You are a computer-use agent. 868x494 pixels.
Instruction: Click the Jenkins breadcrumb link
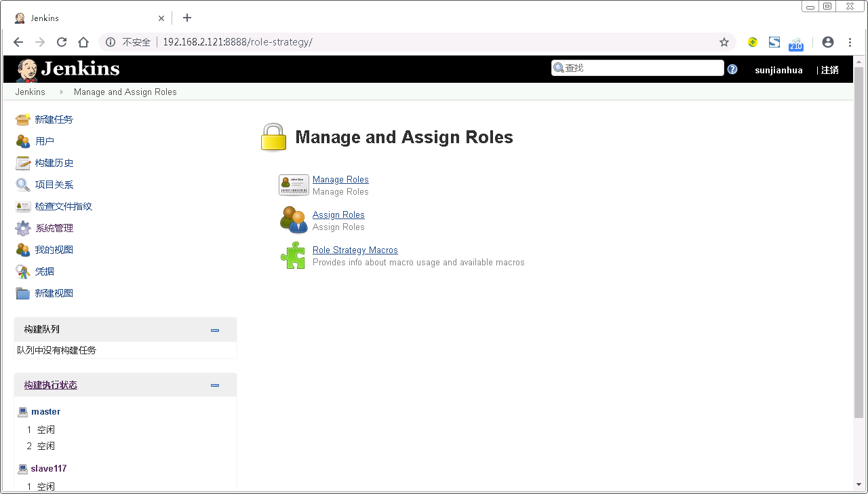pos(31,92)
